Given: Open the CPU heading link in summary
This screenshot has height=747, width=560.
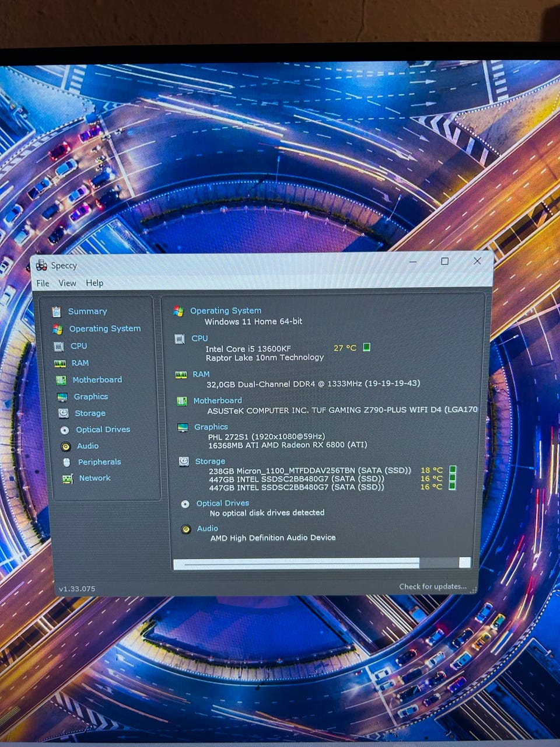Looking at the screenshot, I should coord(199,338).
